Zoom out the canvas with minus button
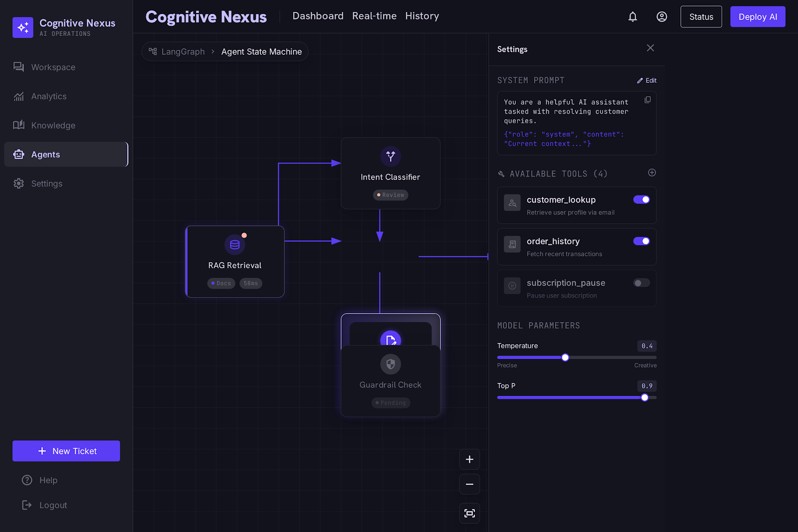The width and height of the screenshot is (798, 532). pyautogui.click(x=469, y=484)
